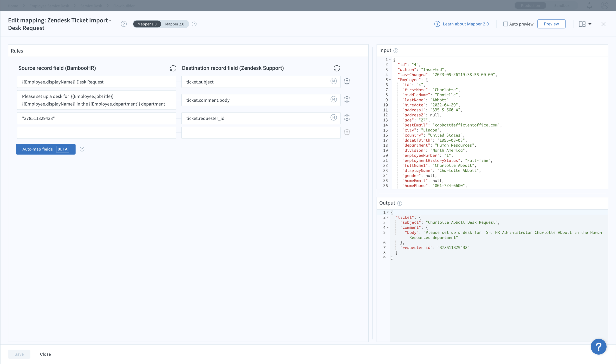Click the empty source record field
Screen dimensions: 616x364
tap(96, 133)
